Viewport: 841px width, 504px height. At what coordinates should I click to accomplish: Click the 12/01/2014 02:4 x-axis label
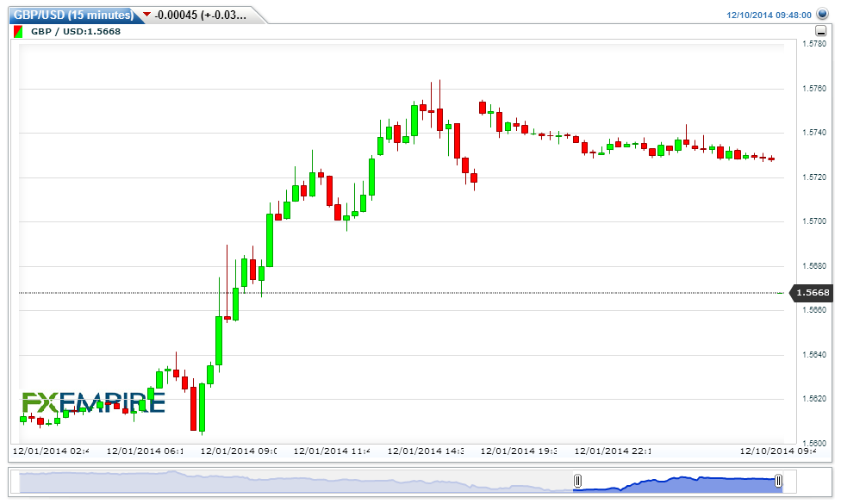tap(51, 451)
